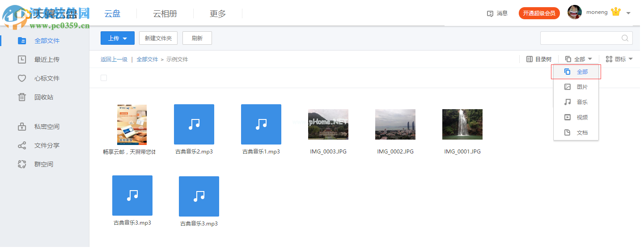Open the 更多 top navigation tab
The width and height of the screenshot is (644, 251).
pyautogui.click(x=218, y=13)
